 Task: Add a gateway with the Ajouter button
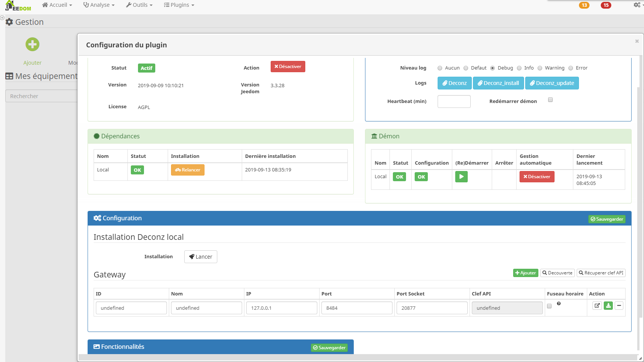click(526, 273)
